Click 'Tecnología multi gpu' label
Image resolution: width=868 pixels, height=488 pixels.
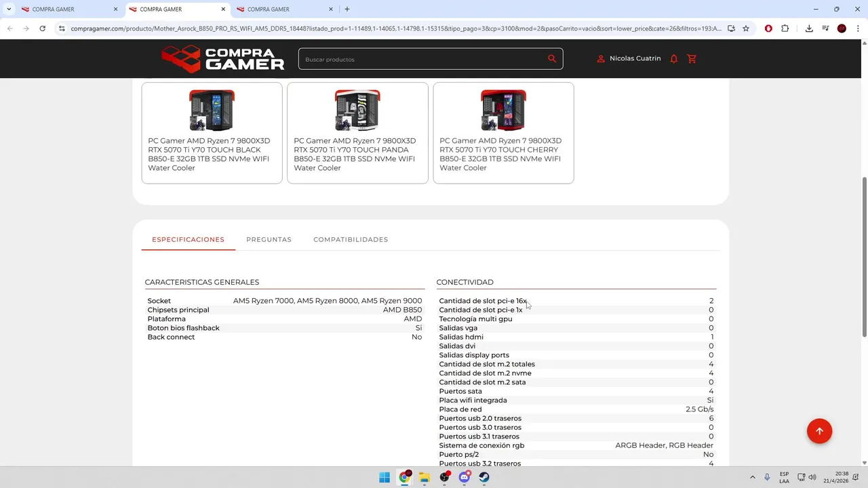[475, 319]
